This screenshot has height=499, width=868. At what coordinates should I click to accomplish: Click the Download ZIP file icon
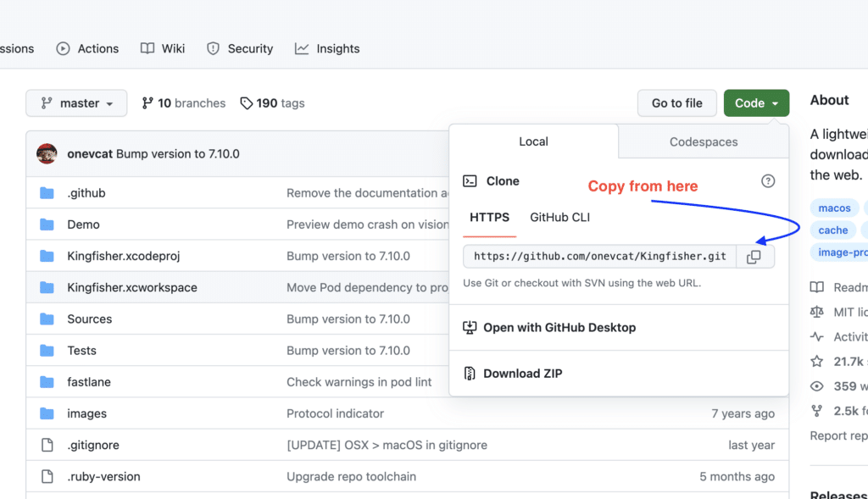pyautogui.click(x=470, y=373)
